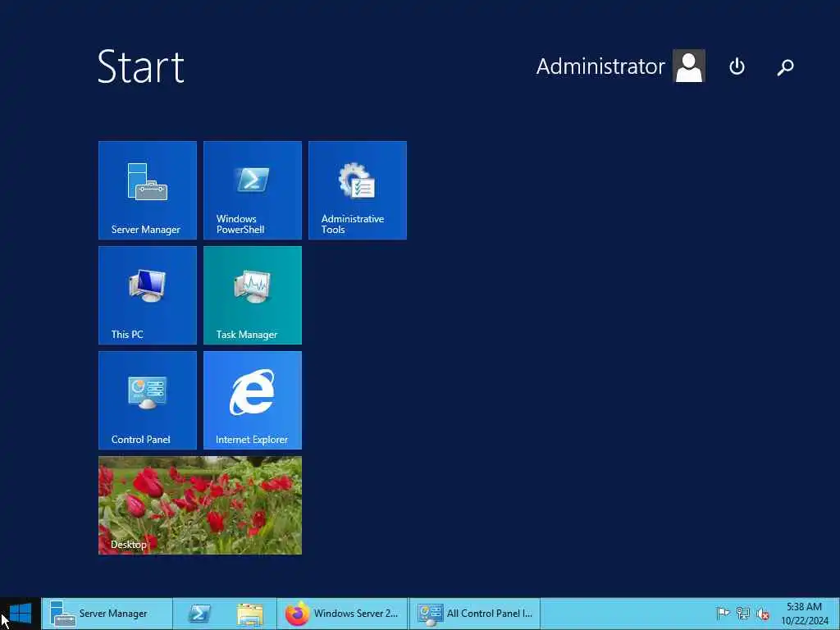Click the muted volume tray icon
Image resolution: width=840 pixels, height=630 pixels.
click(762, 613)
